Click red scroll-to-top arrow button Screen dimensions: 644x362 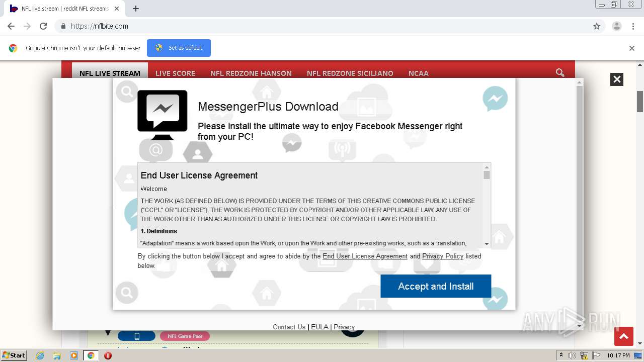pos(624,336)
